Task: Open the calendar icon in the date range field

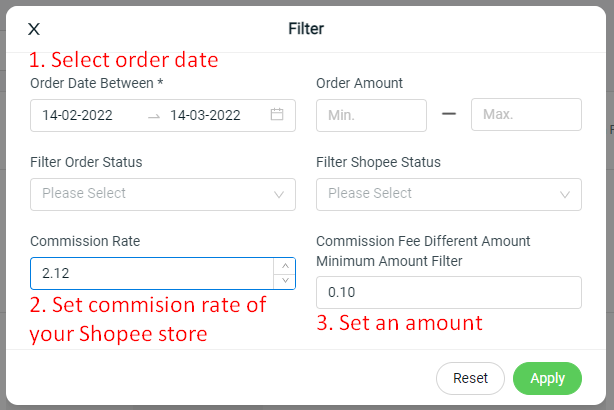Action: (277, 114)
